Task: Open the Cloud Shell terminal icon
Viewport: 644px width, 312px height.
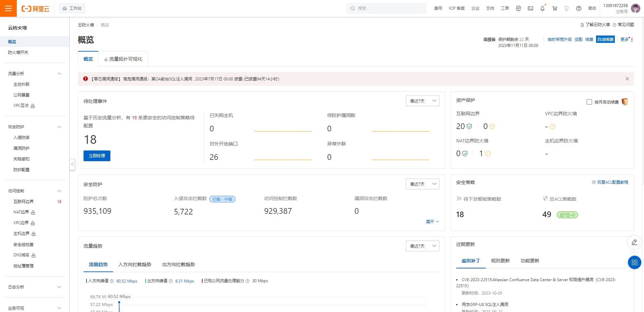Action: tap(530, 8)
